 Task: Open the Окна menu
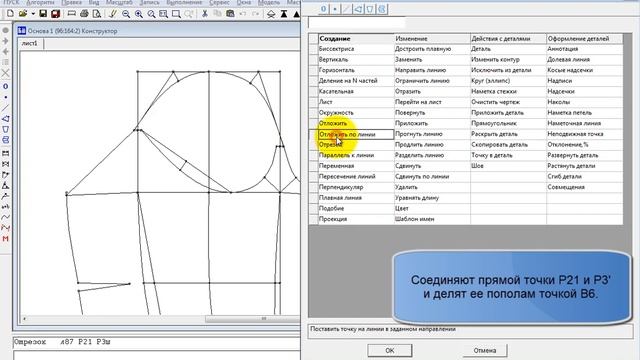click(x=244, y=2)
